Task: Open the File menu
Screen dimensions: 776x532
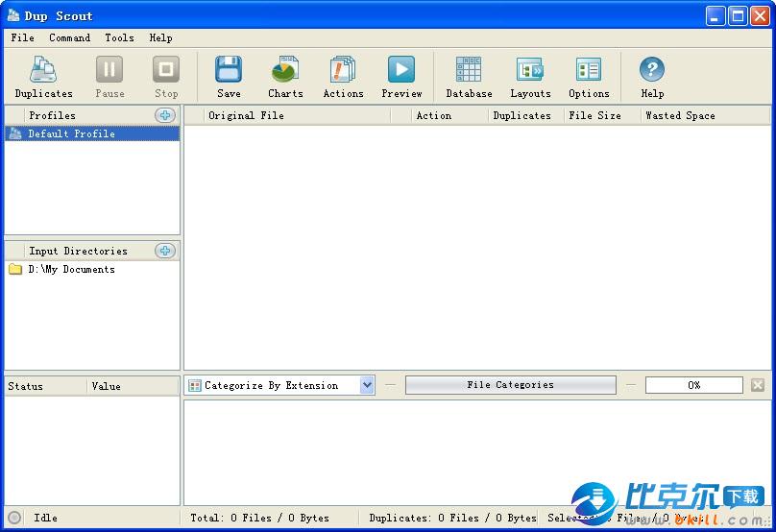Action: click(22, 37)
